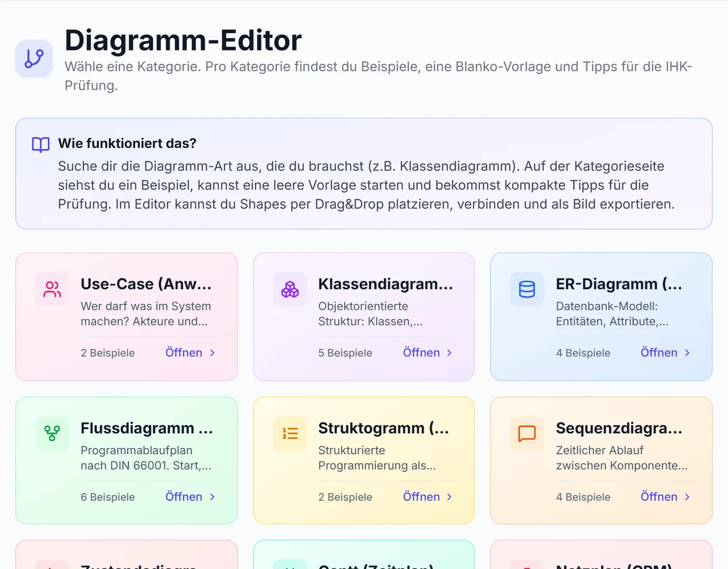Image resolution: width=728 pixels, height=569 pixels.
Task: Click the book icon beside 'Wie funktioniert das?'
Action: click(41, 145)
